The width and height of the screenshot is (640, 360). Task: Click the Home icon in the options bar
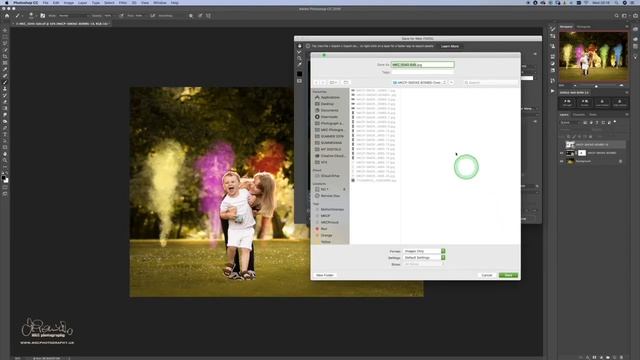click(7, 16)
